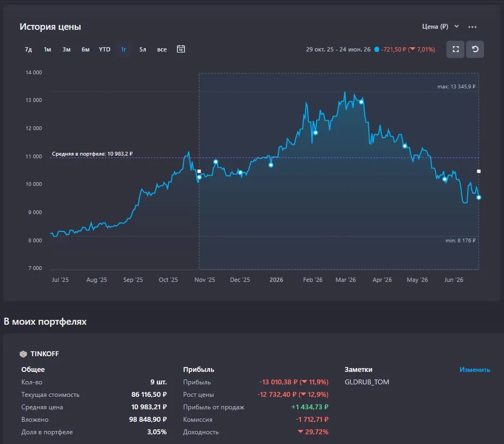Click the -1 712,71 ₽ commission value
This screenshot has height=444, width=504.
click(312, 419)
